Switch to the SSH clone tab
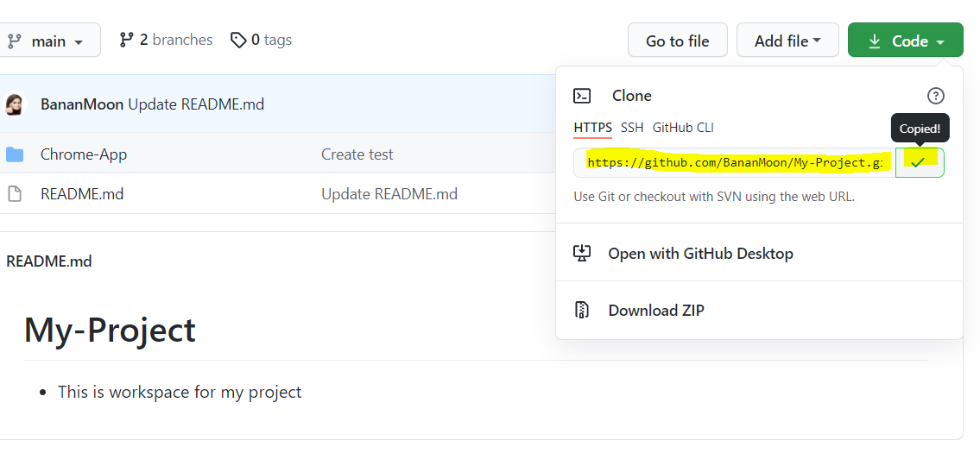This screenshot has width=980, height=472. (632, 128)
